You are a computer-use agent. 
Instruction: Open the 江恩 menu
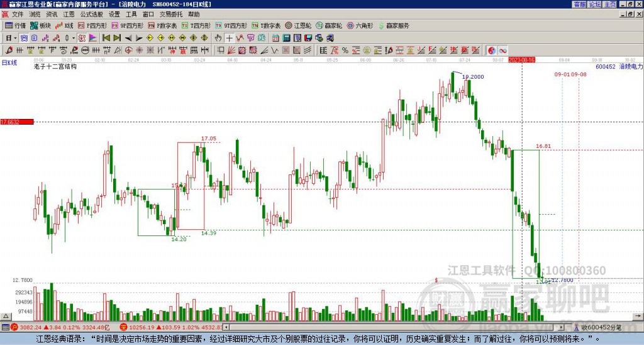[69, 14]
